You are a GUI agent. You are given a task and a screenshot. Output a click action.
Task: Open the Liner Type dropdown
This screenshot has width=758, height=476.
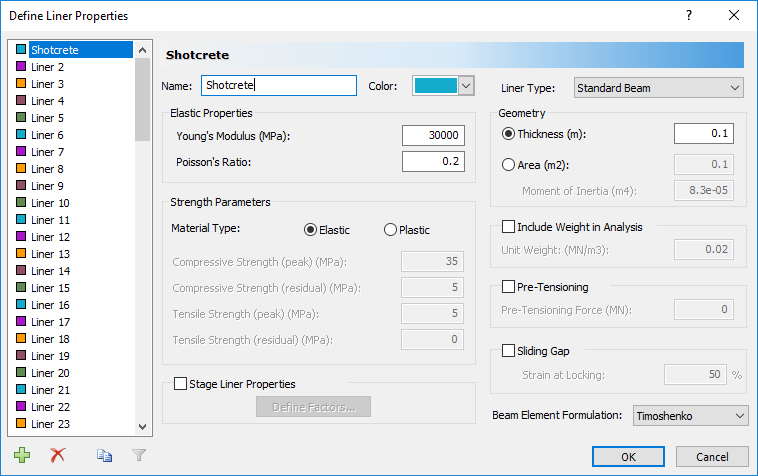point(658,88)
